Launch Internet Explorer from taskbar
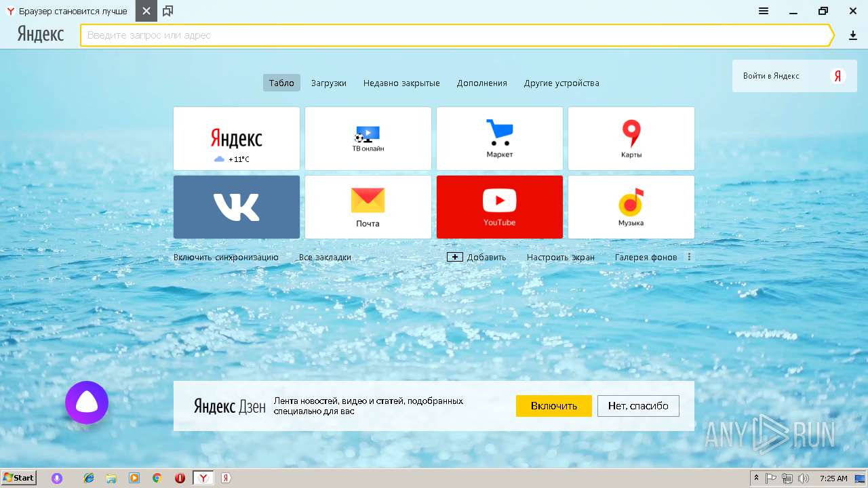Screen dimensions: 868x488 point(89,478)
